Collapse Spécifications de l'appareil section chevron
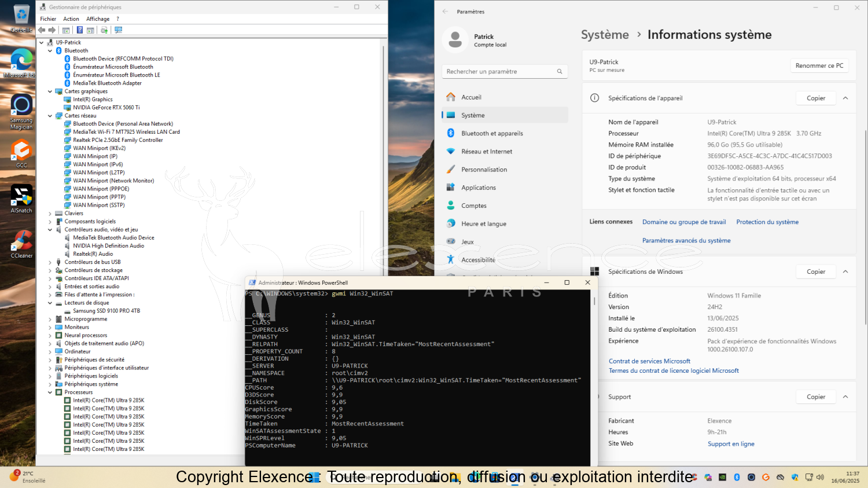 (845, 98)
